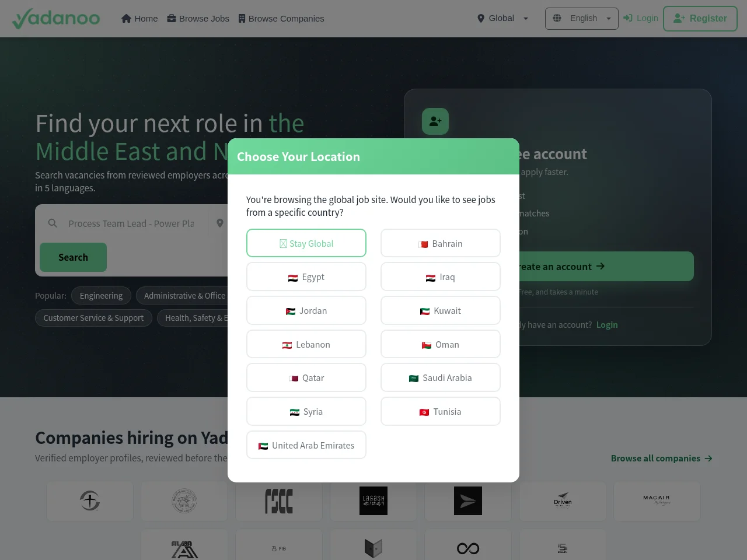Image resolution: width=747 pixels, height=560 pixels.
Task: Select Iraq in location dialog
Action: tap(441, 277)
